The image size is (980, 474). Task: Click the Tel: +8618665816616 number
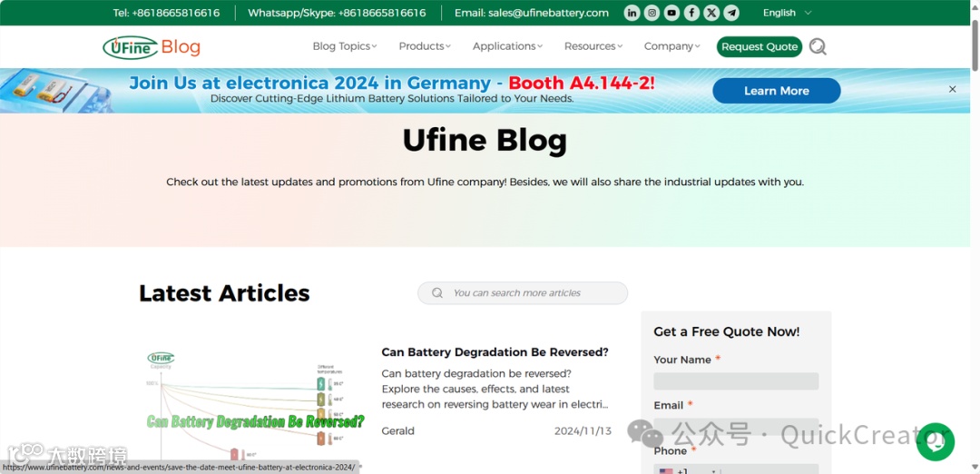(166, 13)
